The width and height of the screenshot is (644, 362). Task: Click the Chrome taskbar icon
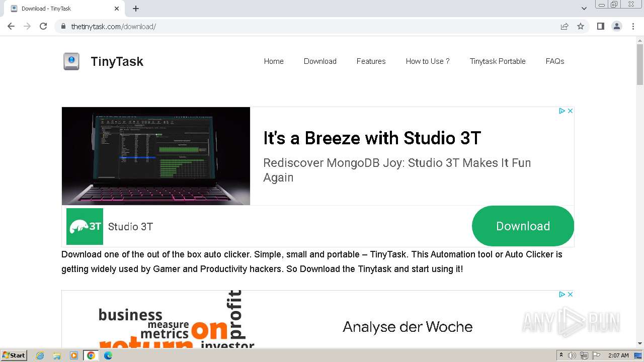point(91,355)
